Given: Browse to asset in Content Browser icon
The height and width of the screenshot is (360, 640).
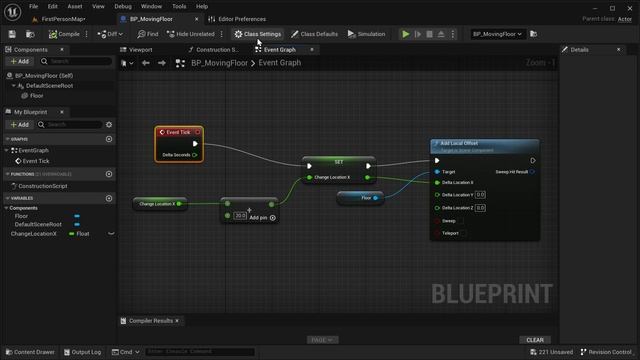Looking at the screenshot, I should [30, 34].
